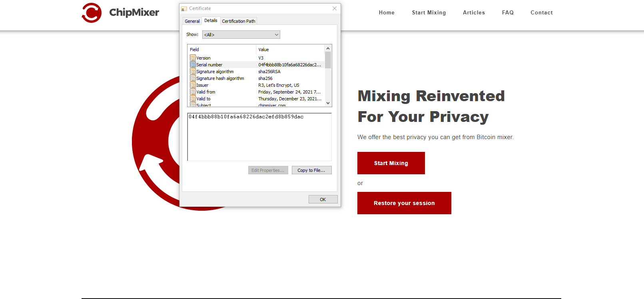Open the Contact navigation item
This screenshot has width=644, height=299.
point(542,13)
